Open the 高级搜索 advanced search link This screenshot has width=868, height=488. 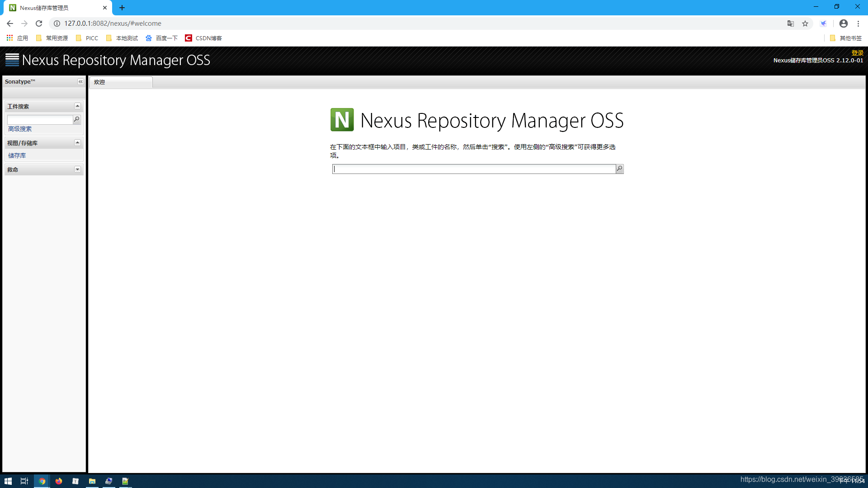(20, 129)
